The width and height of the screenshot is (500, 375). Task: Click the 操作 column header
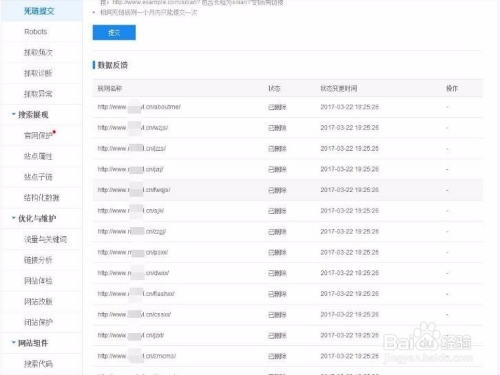click(x=452, y=88)
